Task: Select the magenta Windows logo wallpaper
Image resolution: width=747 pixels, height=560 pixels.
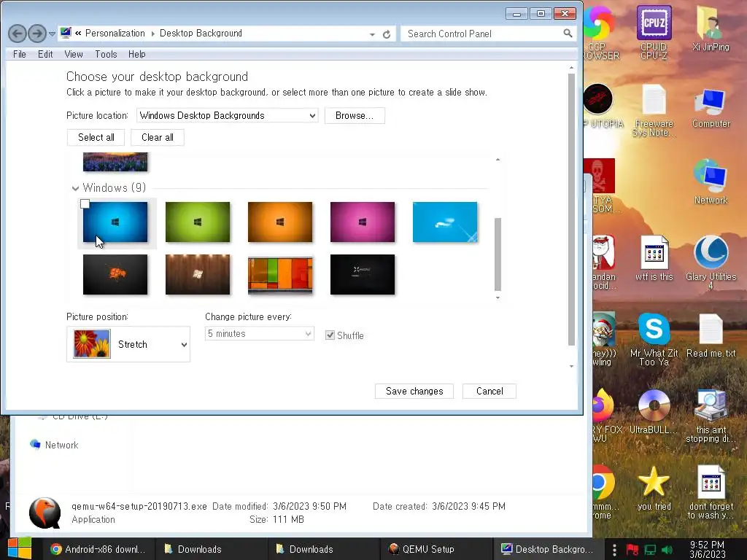Action: click(x=363, y=222)
